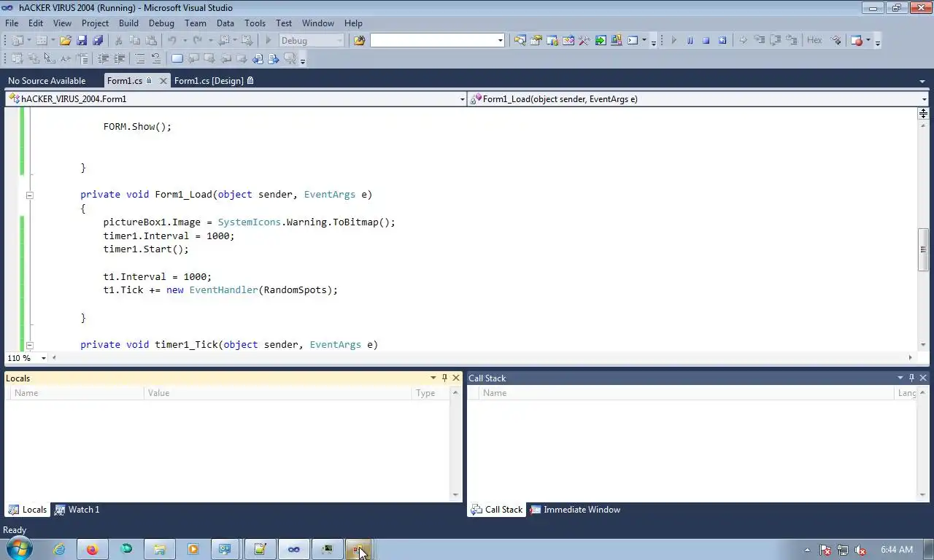Click the Step Into icon
Screen dimensions: 934x560
pos(760,41)
